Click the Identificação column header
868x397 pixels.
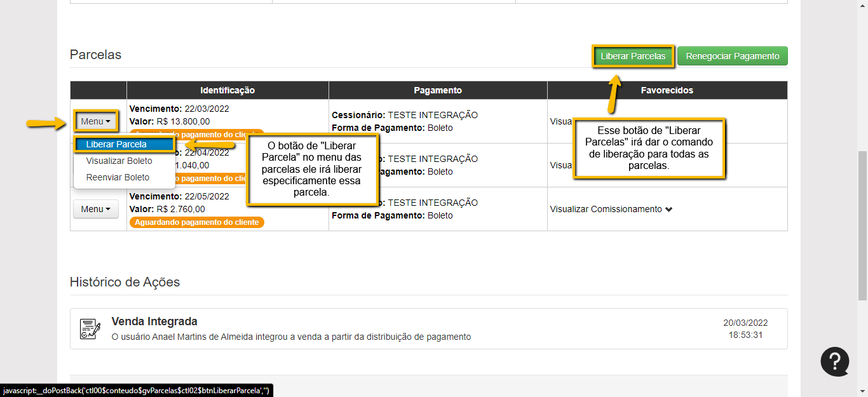227,90
